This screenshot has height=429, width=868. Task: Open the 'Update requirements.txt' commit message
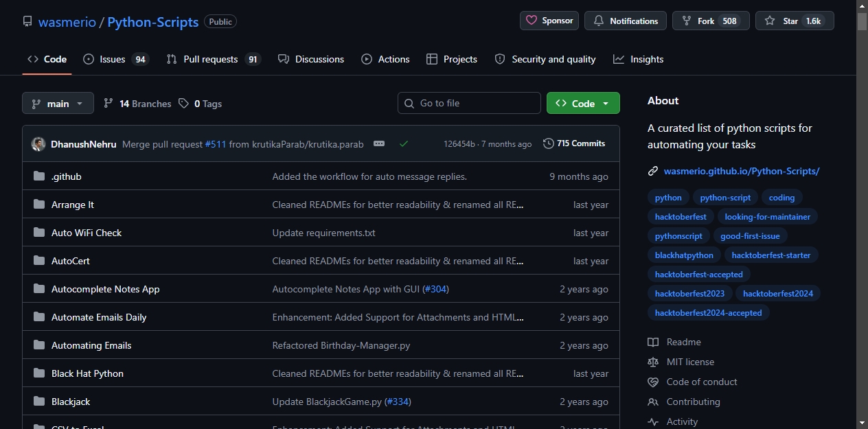pyautogui.click(x=324, y=233)
